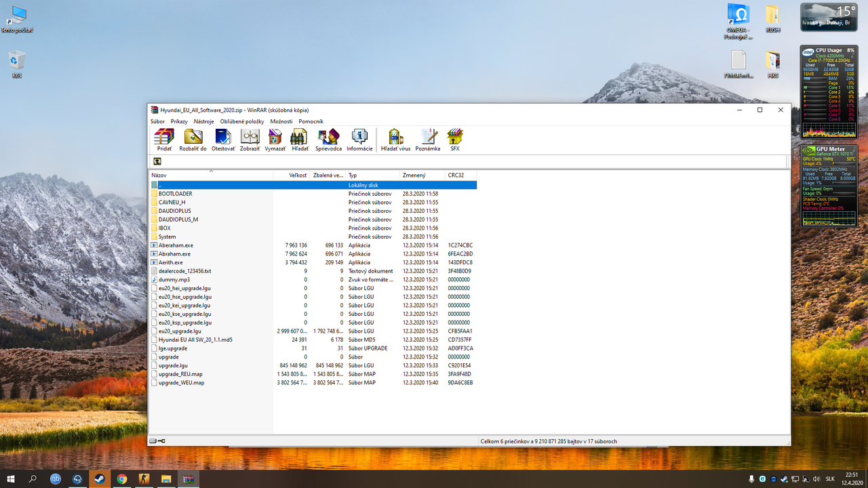
Task: Sort by the Zmenený column header
Action: pos(422,176)
